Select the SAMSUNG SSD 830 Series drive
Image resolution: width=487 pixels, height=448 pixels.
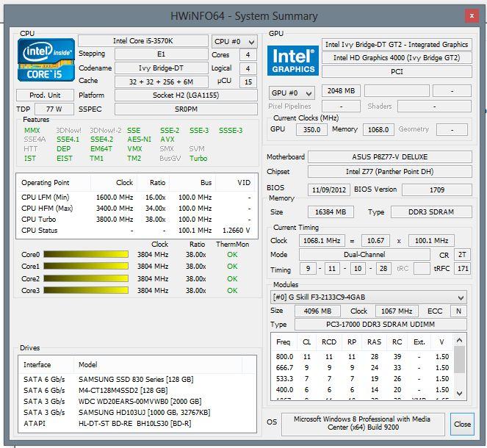point(137,380)
